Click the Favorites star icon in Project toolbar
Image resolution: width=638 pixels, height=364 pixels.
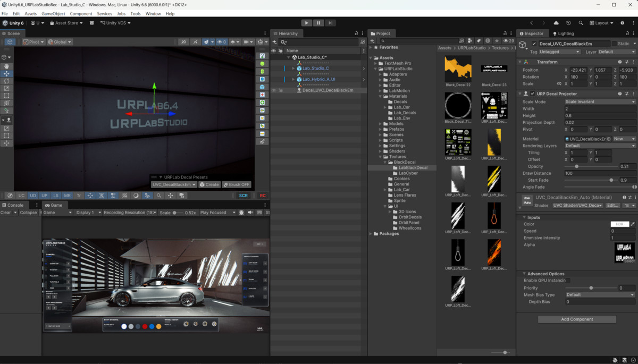pyautogui.click(x=497, y=41)
